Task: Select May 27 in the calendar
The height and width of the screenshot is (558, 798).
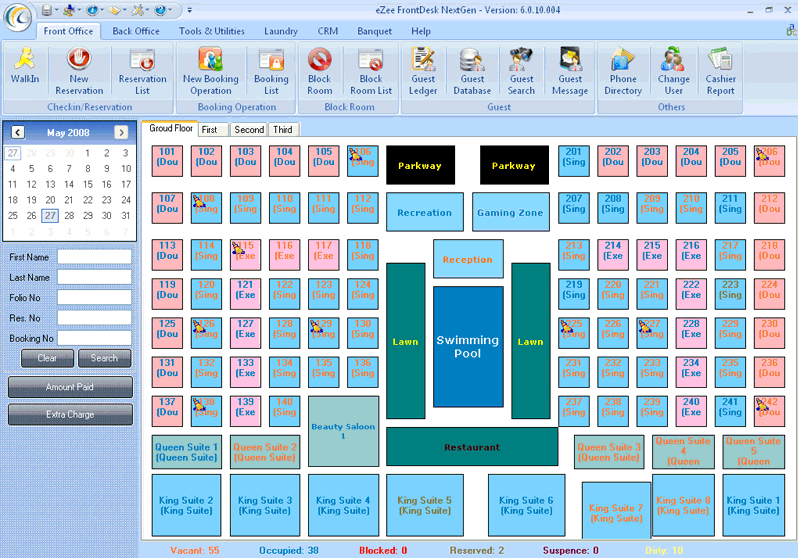Action: click(x=50, y=216)
